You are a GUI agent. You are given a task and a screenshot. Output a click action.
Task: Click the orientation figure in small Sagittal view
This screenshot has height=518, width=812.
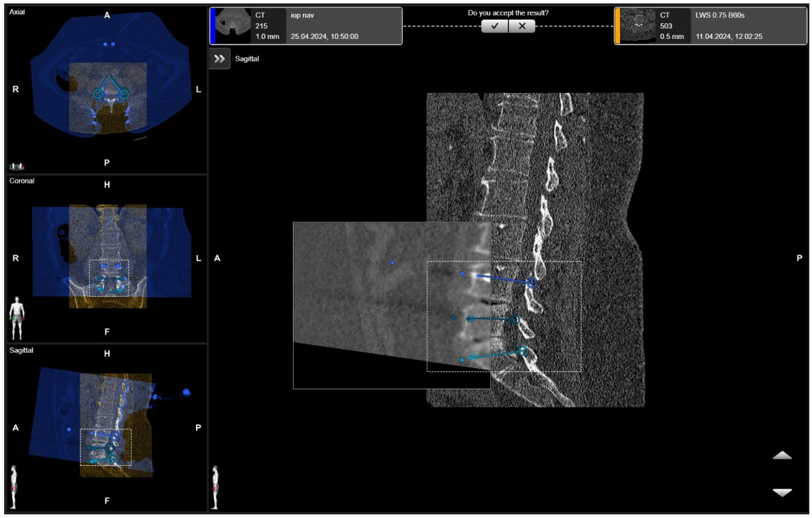[x=14, y=487]
